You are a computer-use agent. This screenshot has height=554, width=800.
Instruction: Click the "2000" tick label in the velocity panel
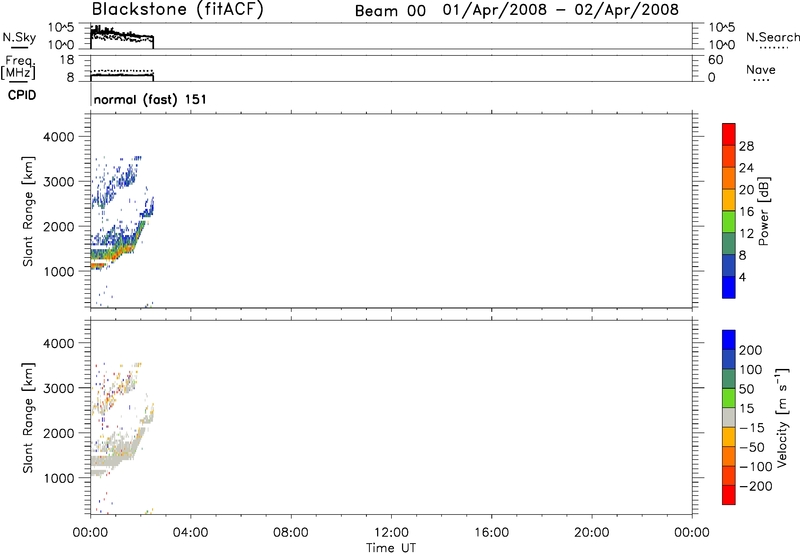point(58,433)
